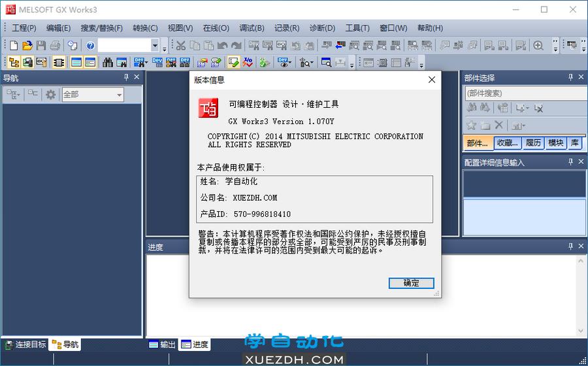Click the navigation tree expand-all dropdown icon
This screenshot has height=366, width=588.
[x=14, y=95]
